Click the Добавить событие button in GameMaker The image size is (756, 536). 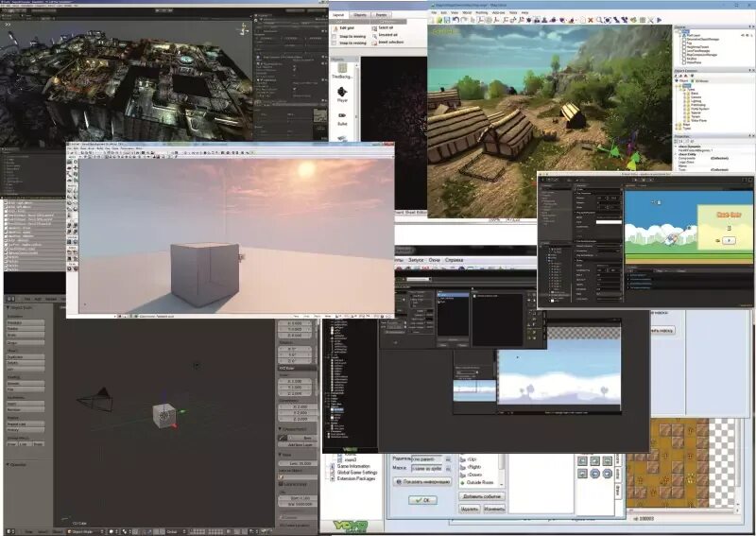(x=482, y=496)
